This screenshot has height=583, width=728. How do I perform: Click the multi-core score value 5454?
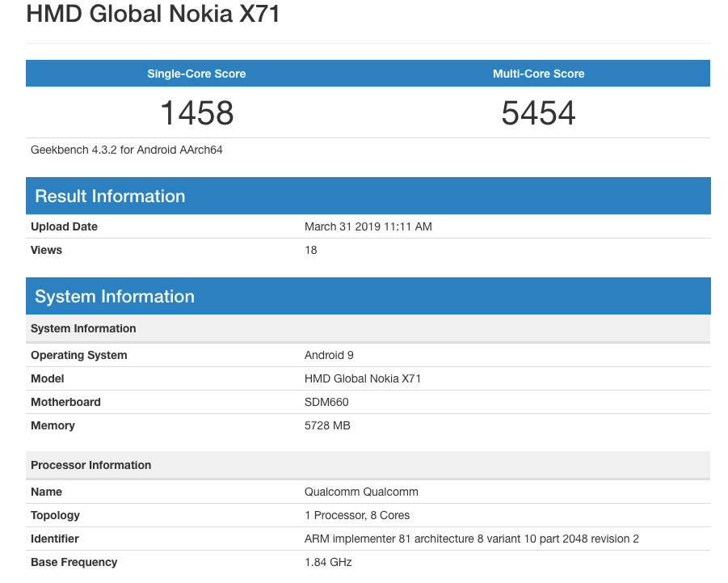pos(538,112)
